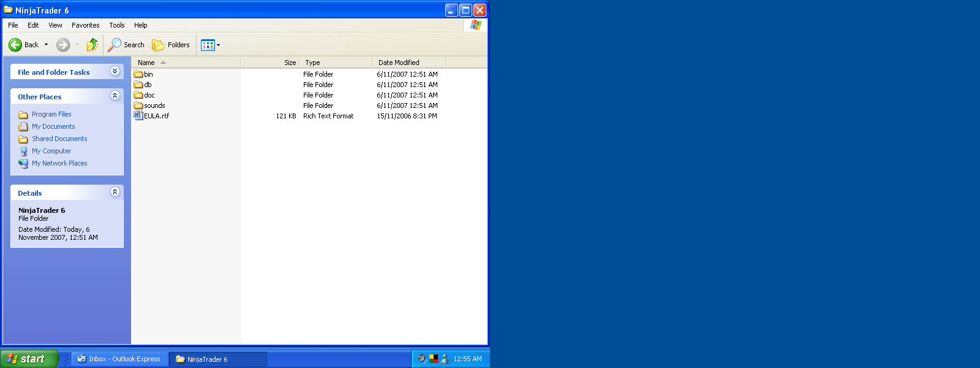Select the sounds folder name

coord(154,105)
